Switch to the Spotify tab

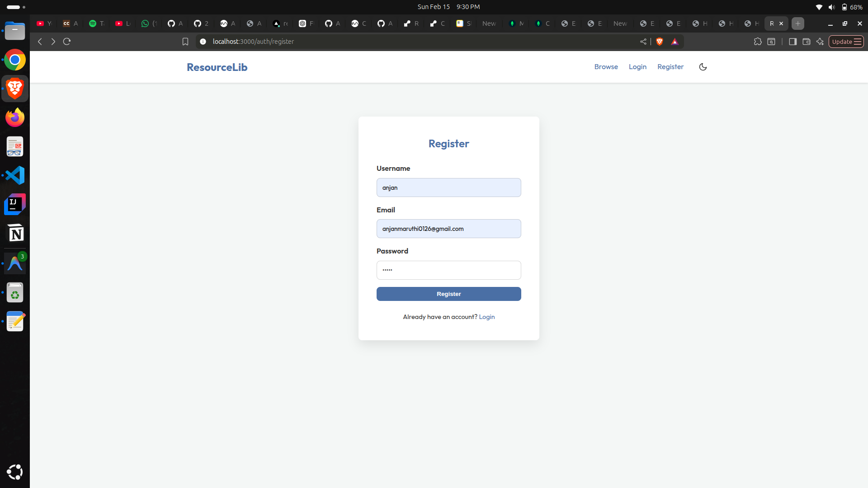(x=96, y=23)
